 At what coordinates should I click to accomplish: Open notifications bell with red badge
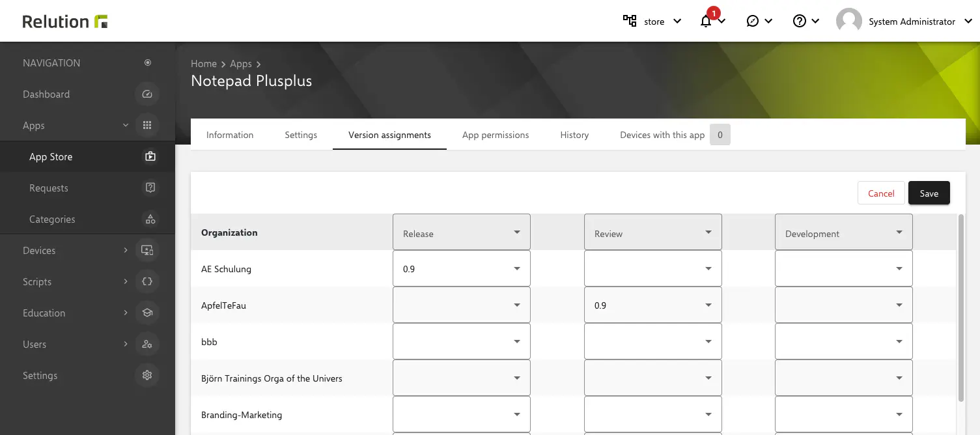point(707,21)
